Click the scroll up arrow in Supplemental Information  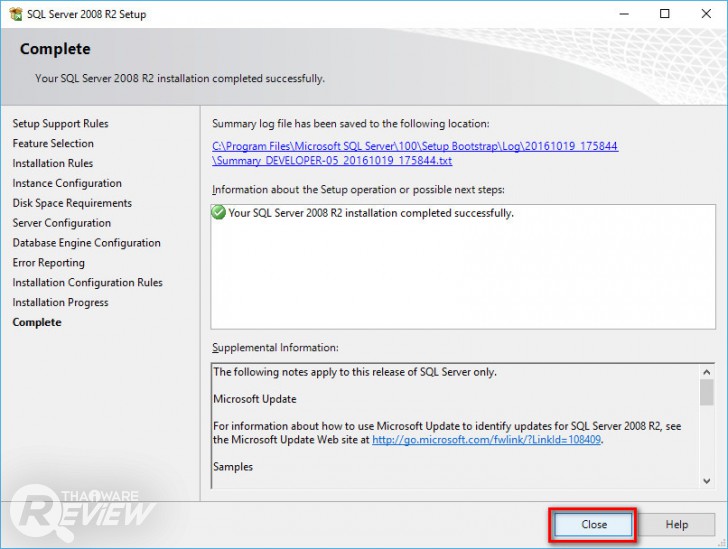(707, 372)
